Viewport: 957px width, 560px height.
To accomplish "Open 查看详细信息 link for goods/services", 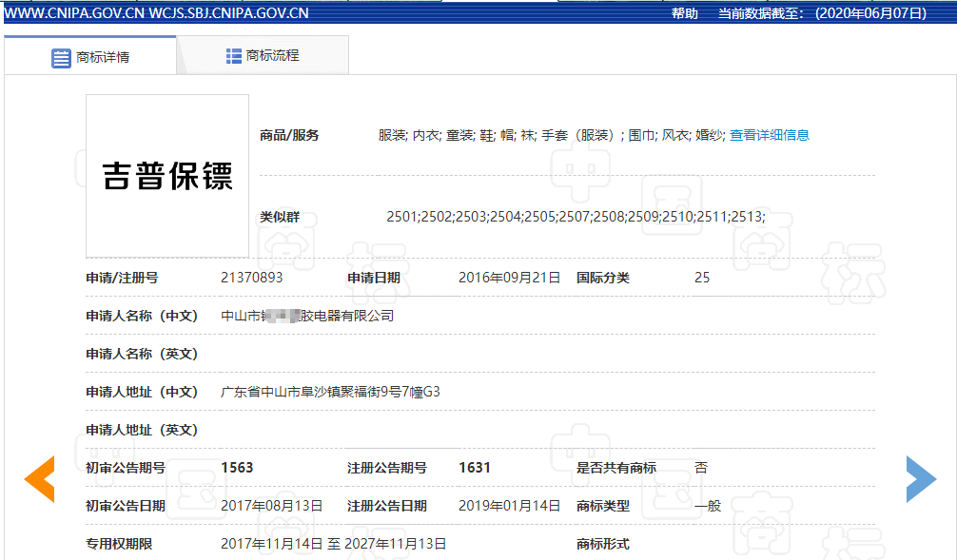I will point(770,135).
